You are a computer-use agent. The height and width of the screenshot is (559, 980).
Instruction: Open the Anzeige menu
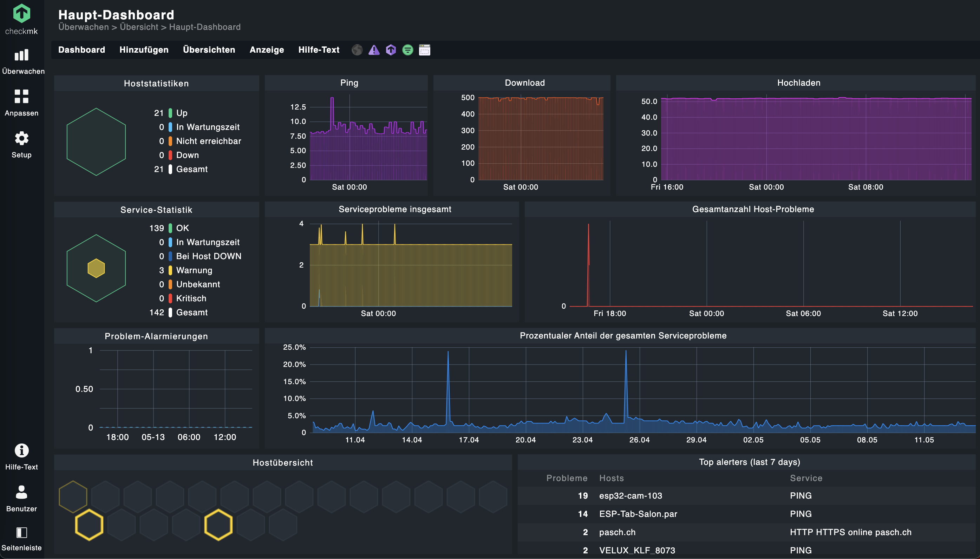(x=267, y=50)
